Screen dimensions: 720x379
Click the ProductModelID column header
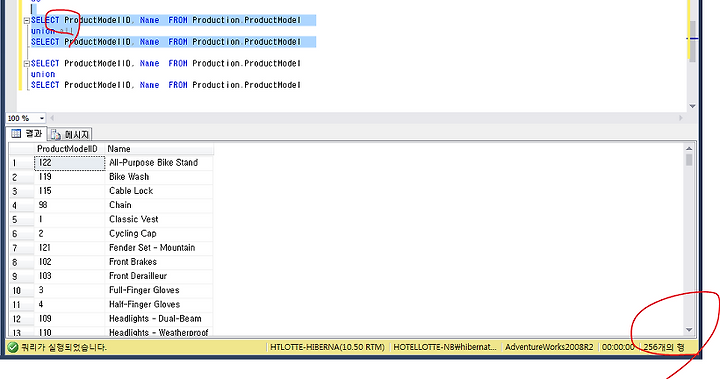(69, 149)
